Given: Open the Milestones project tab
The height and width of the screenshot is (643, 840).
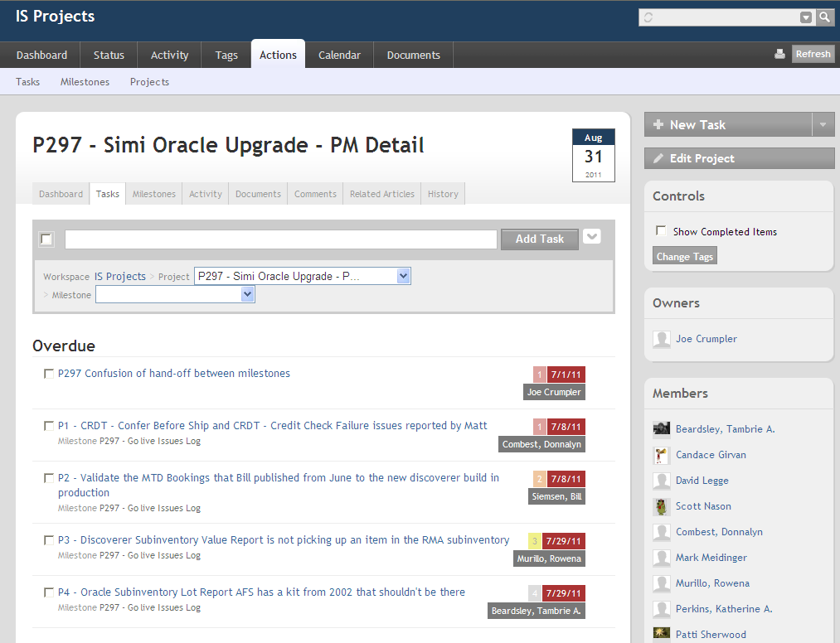Looking at the screenshot, I should [x=154, y=194].
